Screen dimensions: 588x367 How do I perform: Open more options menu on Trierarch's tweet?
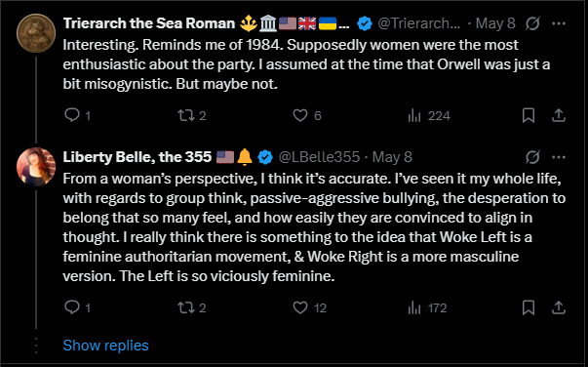pyautogui.click(x=559, y=23)
